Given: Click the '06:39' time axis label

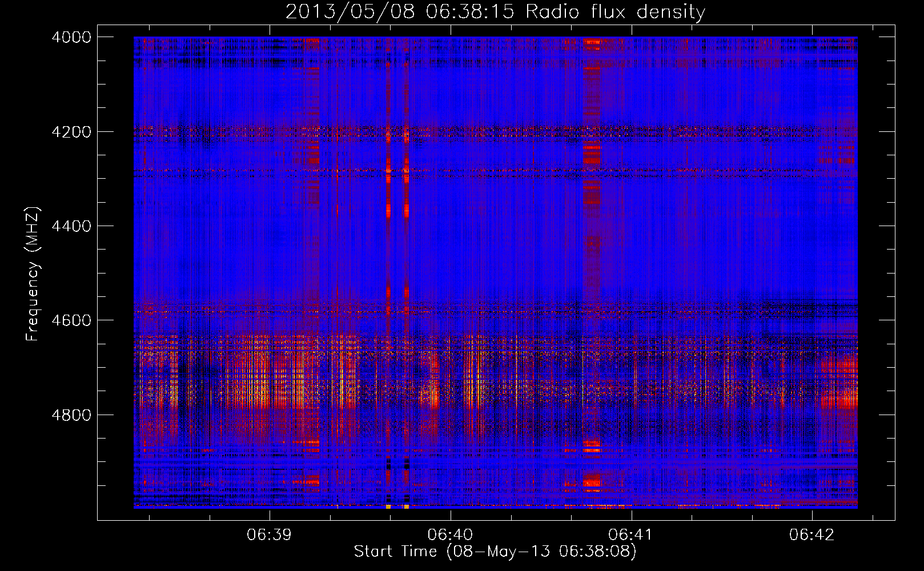Looking at the screenshot, I should 269,534.
